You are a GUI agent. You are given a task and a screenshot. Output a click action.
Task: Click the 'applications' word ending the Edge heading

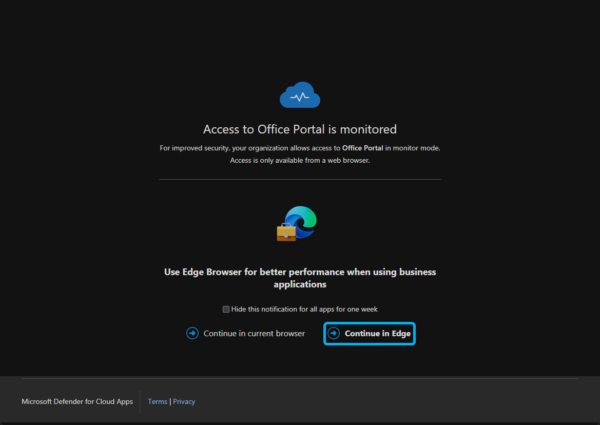tap(300, 285)
